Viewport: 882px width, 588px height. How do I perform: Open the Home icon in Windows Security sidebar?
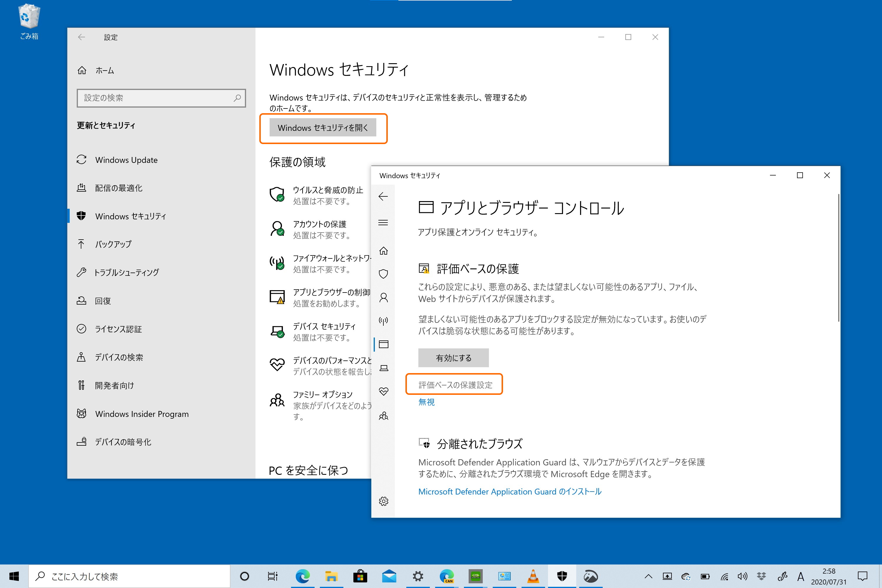coord(383,251)
